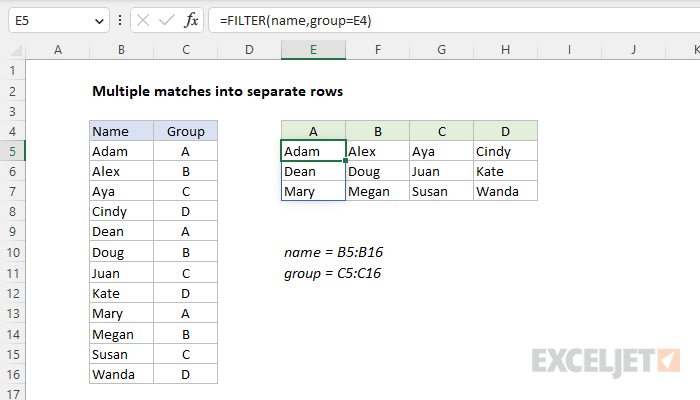Click the 'Group' table header cell
The height and width of the screenshot is (400, 700).
coord(186,131)
